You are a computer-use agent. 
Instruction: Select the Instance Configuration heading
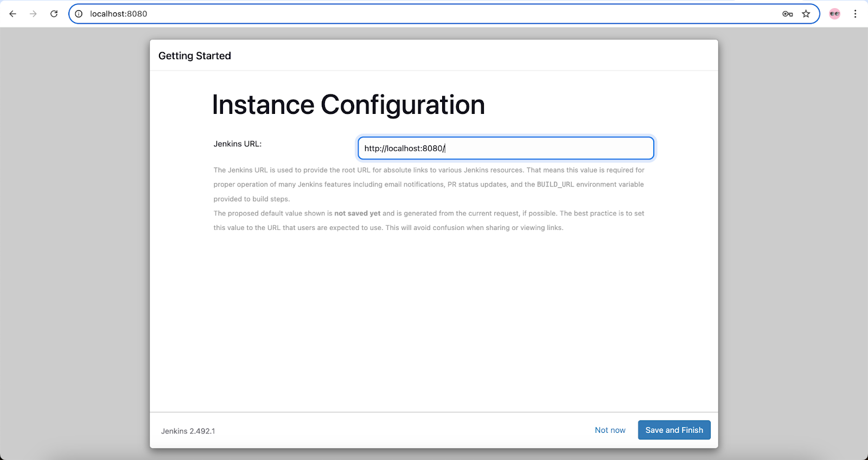pyautogui.click(x=348, y=105)
